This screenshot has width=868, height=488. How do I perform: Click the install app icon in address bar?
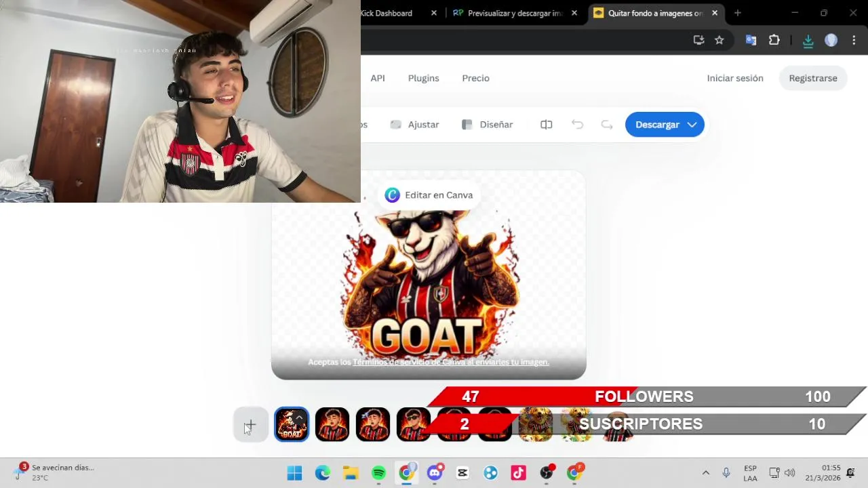point(698,40)
